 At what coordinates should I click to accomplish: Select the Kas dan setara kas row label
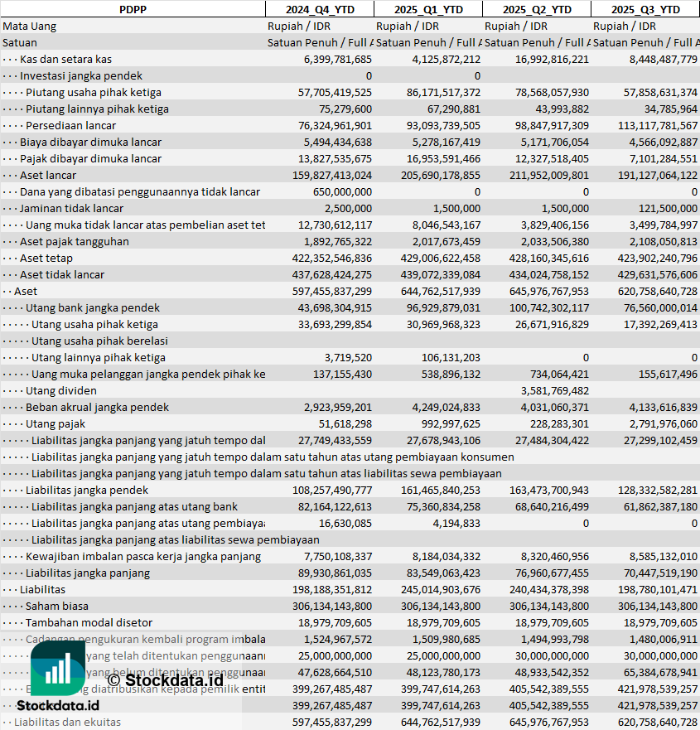[65, 59]
